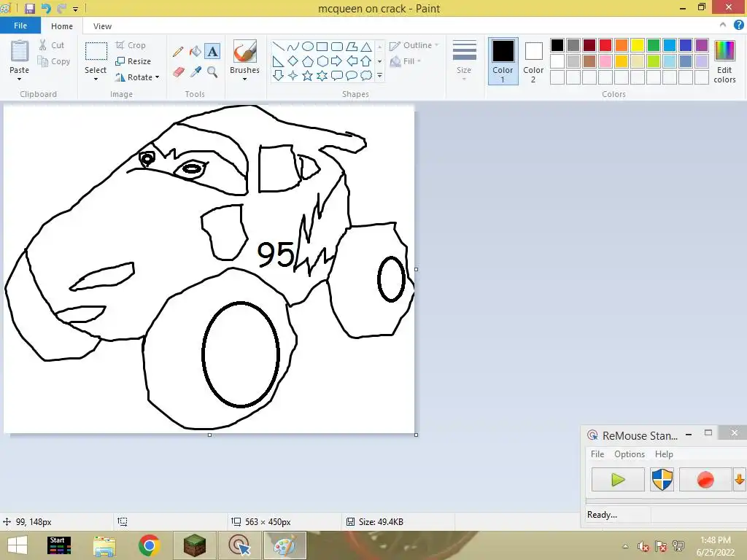Show hidden system tray icons
The height and width of the screenshot is (560, 747).
pyautogui.click(x=625, y=546)
